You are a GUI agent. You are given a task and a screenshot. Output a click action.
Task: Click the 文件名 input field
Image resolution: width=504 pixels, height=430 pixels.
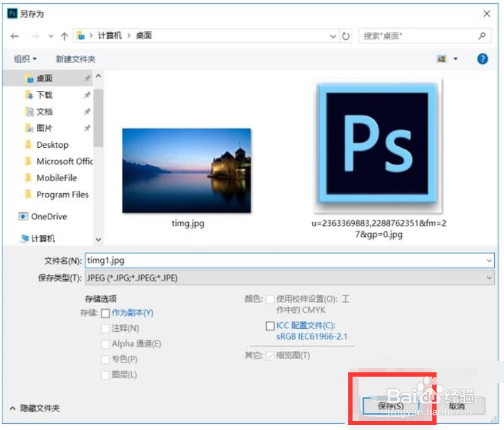(x=289, y=261)
